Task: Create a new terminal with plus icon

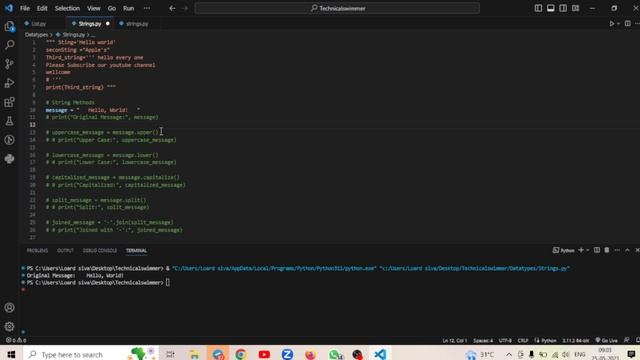Action: [581, 250]
